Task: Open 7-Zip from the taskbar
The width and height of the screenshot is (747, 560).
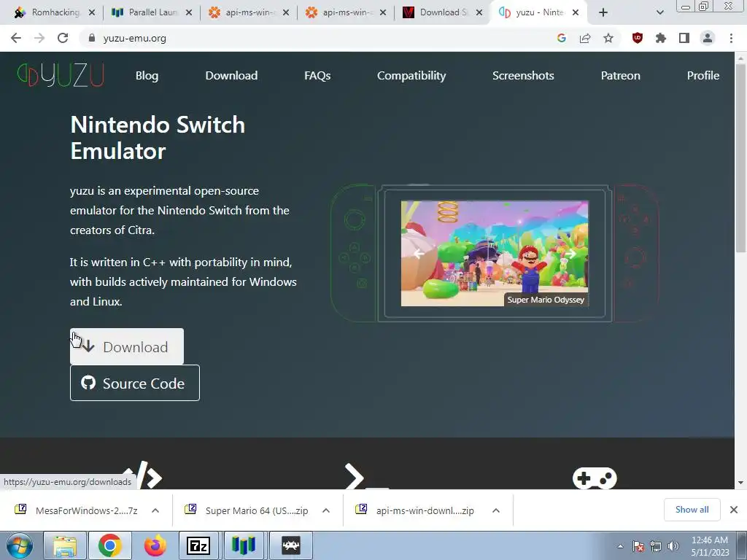Action: click(198, 545)
